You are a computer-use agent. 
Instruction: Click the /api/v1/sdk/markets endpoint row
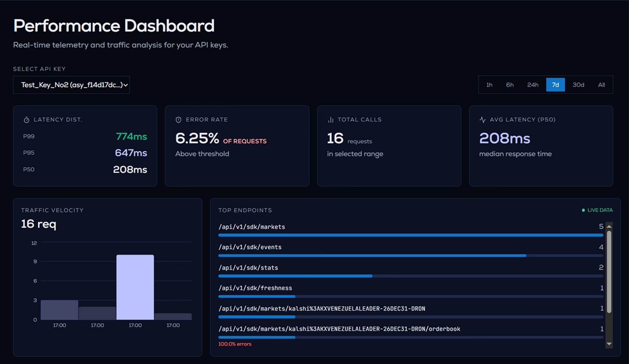[x=411, y=230]
